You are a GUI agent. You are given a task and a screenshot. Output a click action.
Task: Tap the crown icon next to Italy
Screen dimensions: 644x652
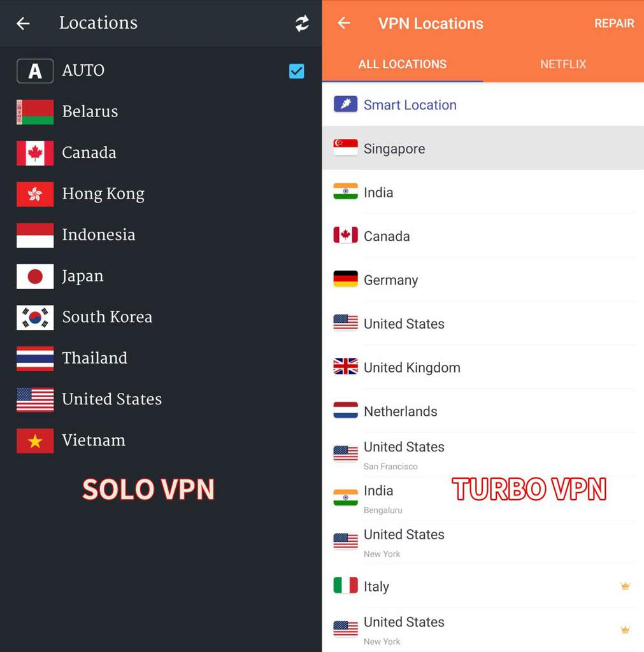625,586
